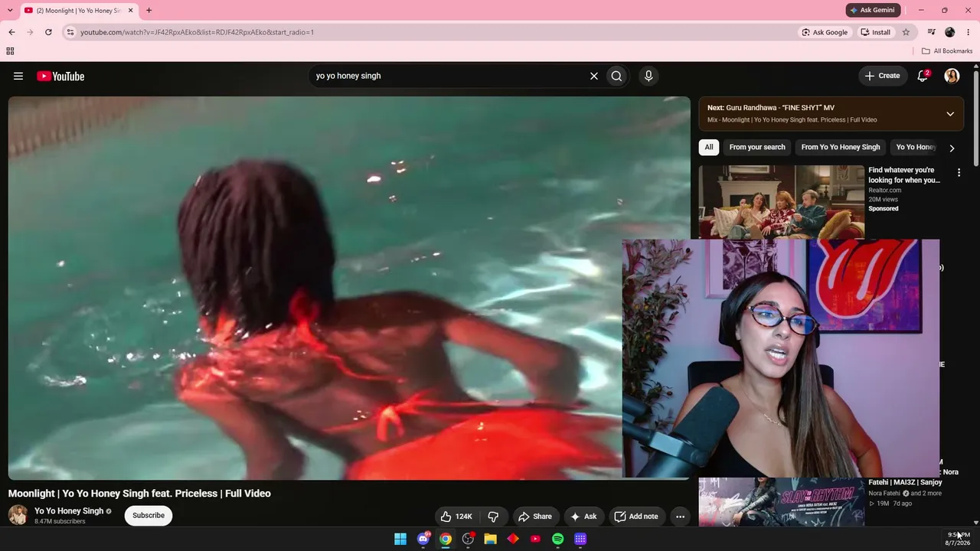Click the Moonlight video title text

[x=139, y=494]
